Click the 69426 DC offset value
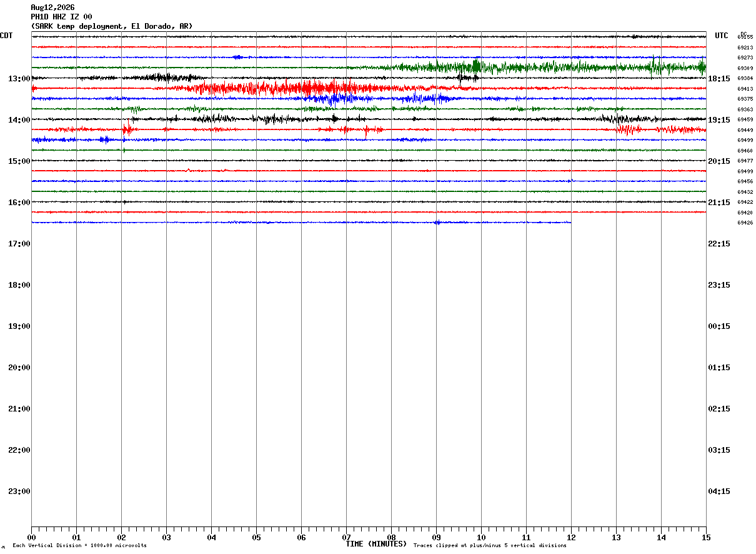This screenshot has width=756, height=554. pos(745,223)
